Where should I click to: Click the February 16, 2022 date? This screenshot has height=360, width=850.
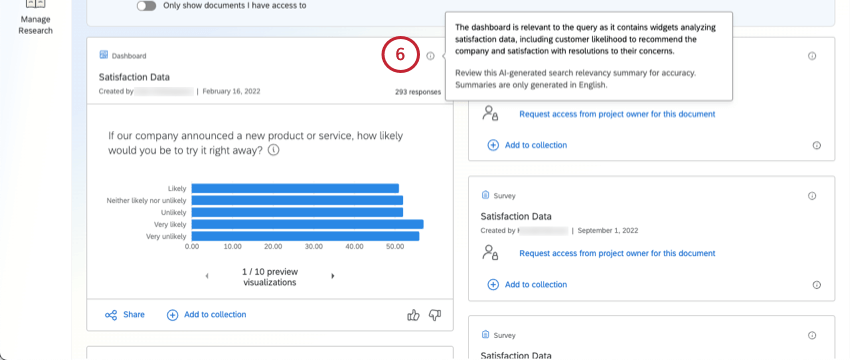coord(231,92)
